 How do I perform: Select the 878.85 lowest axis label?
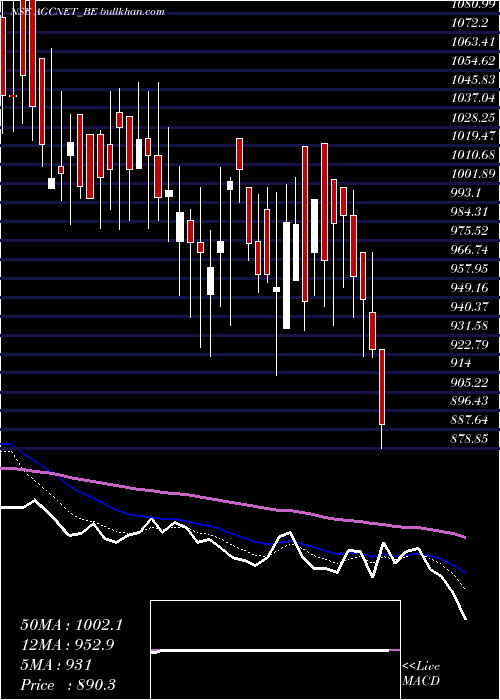pyautogui.click(x=470, y=439)
